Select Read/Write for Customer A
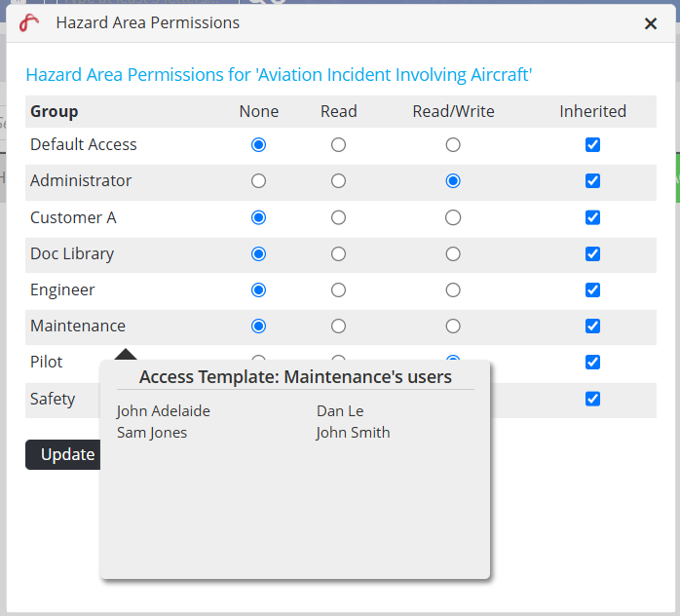 pos(453,217)
